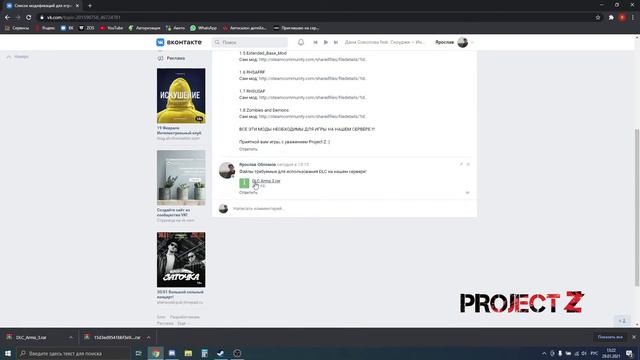
Task: Expand second download item options arrow
Action: [149, 338]
